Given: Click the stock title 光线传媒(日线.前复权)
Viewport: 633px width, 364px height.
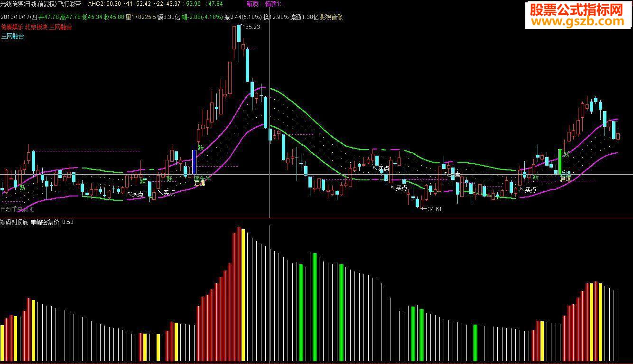Looking at the screenshot, I should 28,4.
